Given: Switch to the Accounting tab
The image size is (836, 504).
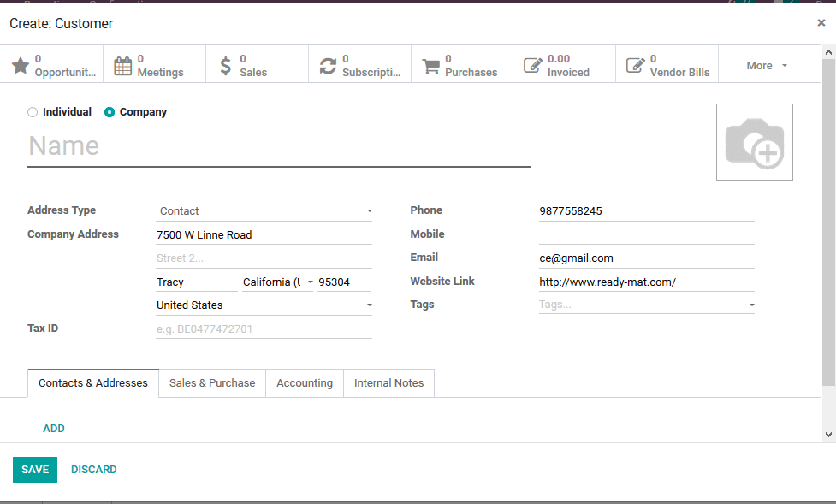Looking at the screenshot, I should point(305,383).
